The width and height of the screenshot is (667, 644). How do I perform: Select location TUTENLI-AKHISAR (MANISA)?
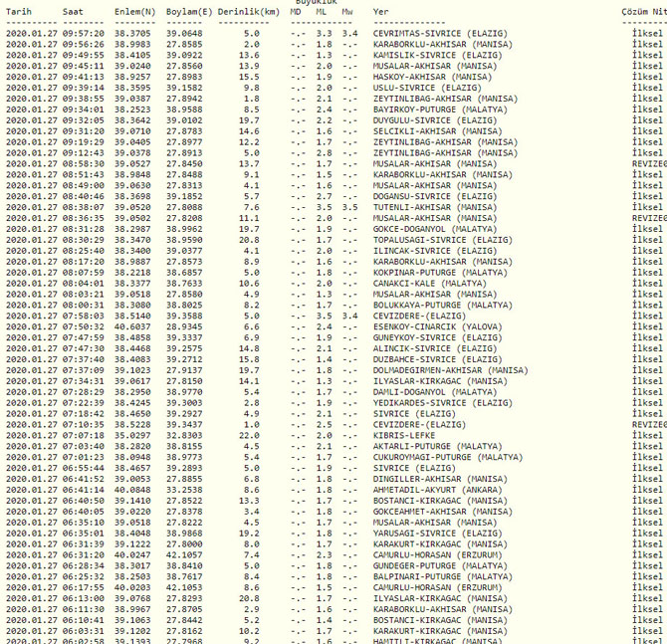pyautogui.click(x=435, y=208)
